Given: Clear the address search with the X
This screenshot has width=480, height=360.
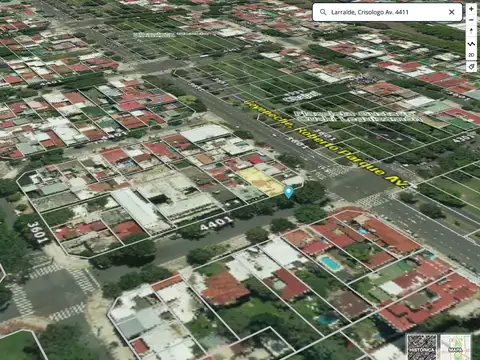Looking at the screenshot, I should 452,12.
